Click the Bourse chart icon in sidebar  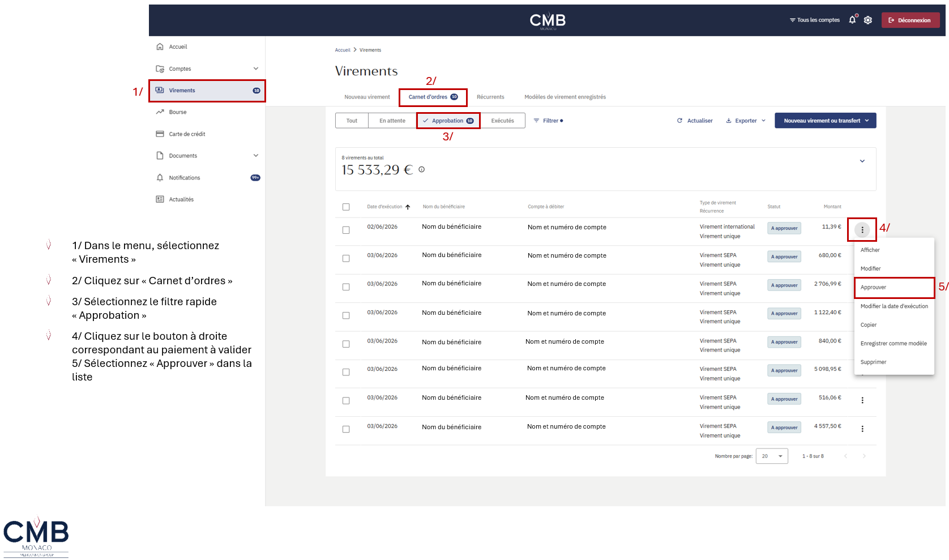tap(160, 112)
